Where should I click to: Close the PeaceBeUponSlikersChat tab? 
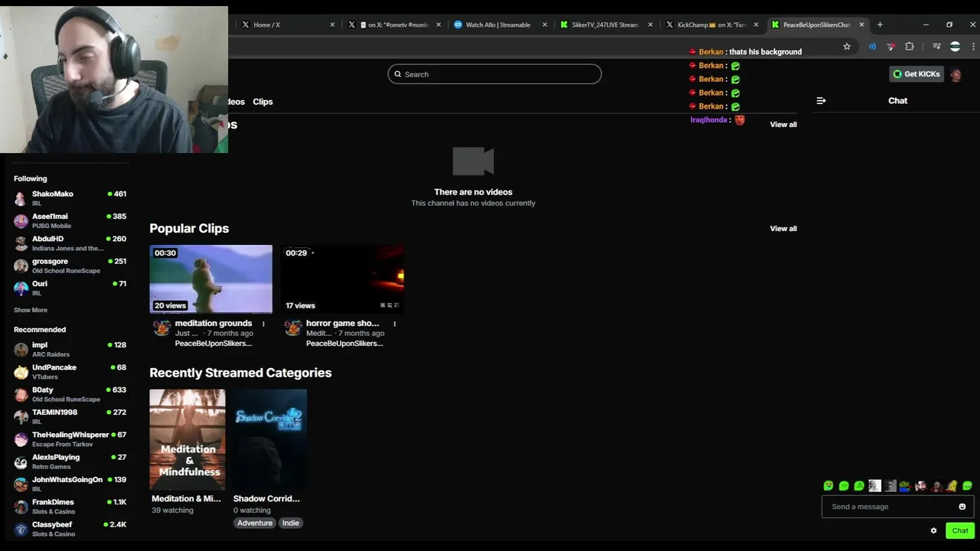coord(861,24)
